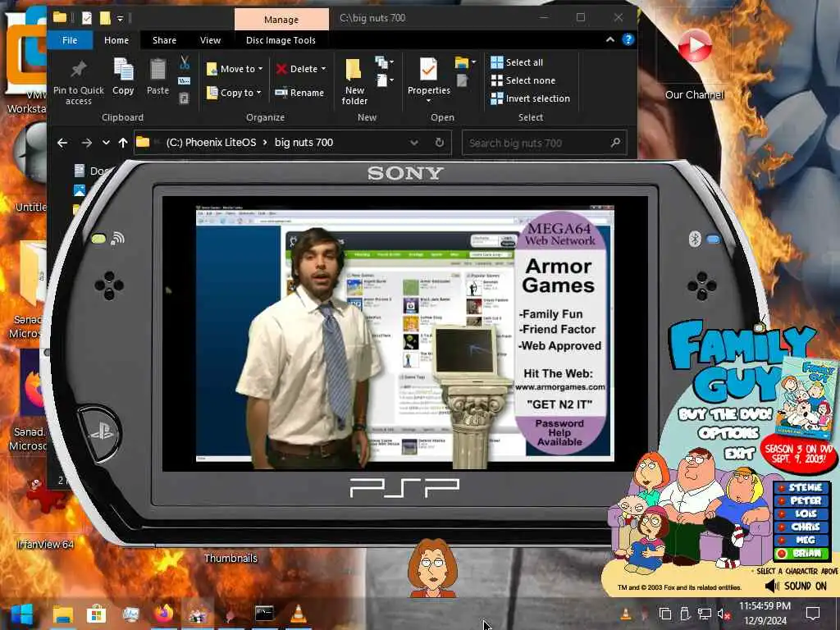Screen dimensions: 840x630
Task: Create a New folder from ribbon
Action: coord(354,81)
